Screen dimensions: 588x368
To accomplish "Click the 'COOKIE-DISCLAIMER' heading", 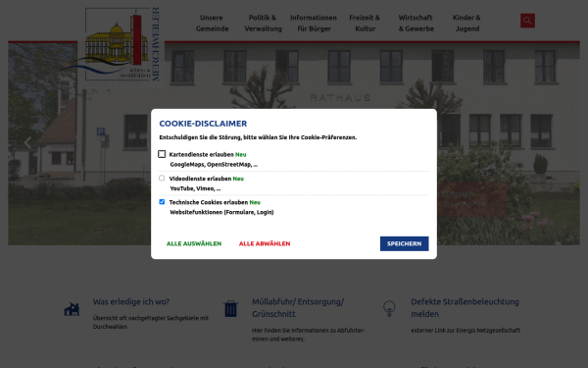I will pyautogui.click(x=203, y=124).
